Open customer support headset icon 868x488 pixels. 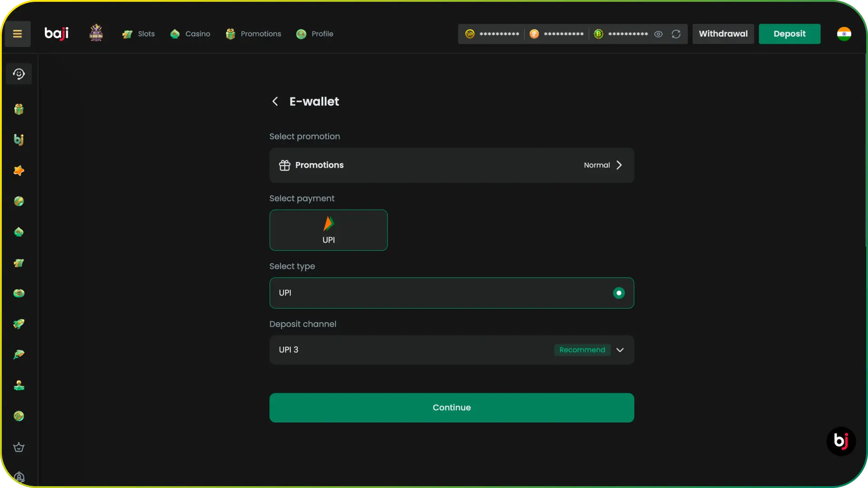click(x=19, y=74)
